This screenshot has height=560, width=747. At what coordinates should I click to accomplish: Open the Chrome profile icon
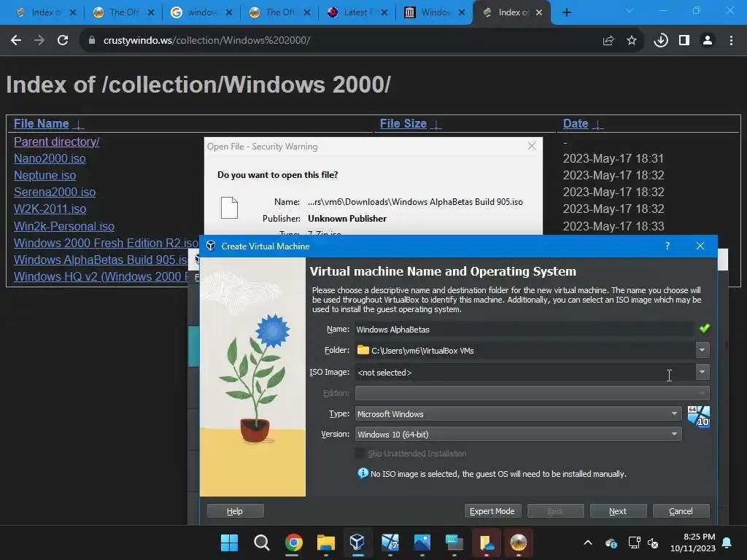click(708, 41)
